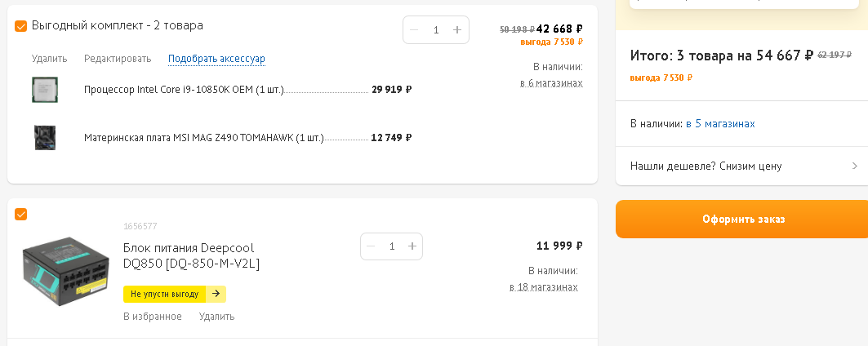Increase Deepcool DQ850 quantity with plus
Screen dimensions: 868x346
412,246
